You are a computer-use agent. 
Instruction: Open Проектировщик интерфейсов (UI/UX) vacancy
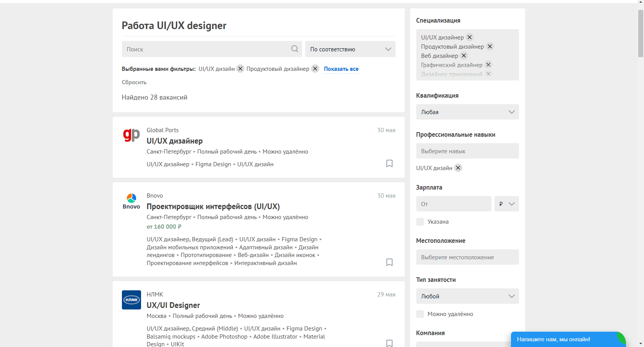point(213,206)
